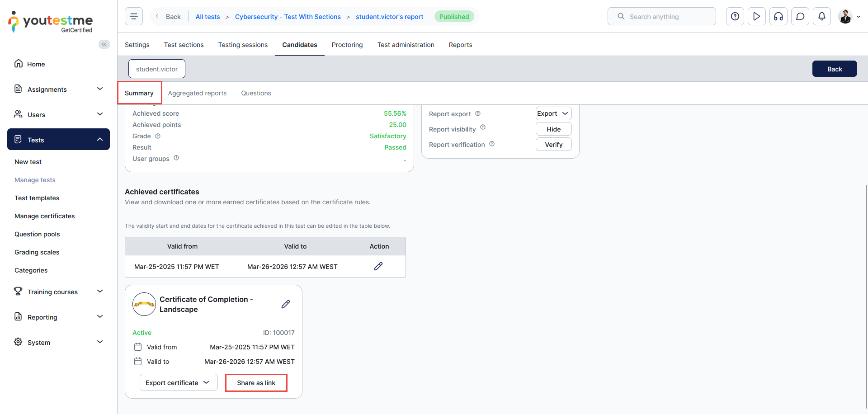868x414 pixels.
Task: Collapse the sidebar with double-chevron icon
Action: tap(104, 44)
